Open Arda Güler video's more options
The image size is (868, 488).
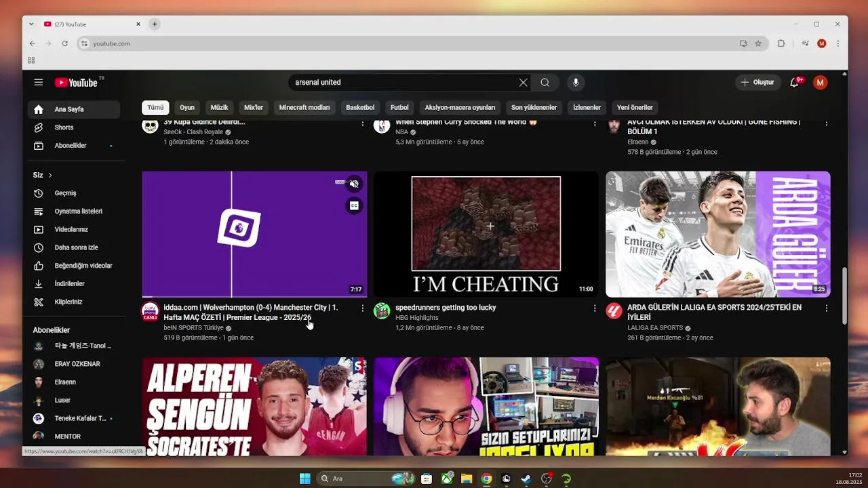(827, 308)
